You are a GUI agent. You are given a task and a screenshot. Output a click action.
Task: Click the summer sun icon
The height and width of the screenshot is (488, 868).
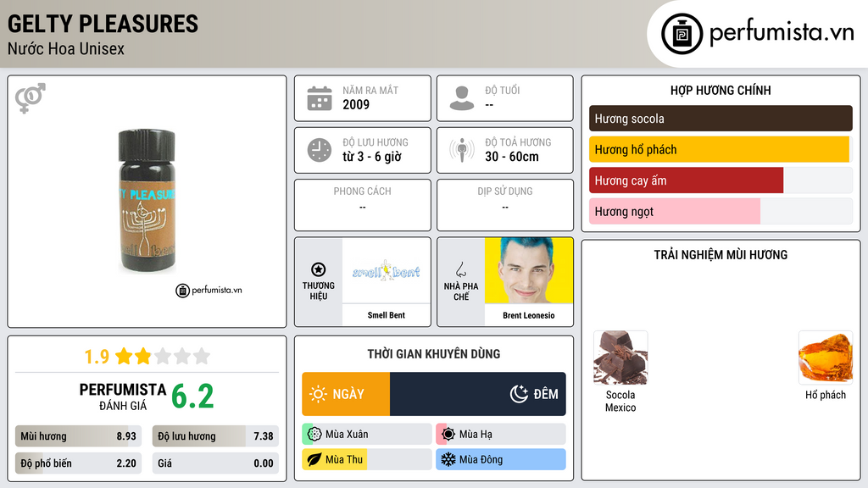448,435
